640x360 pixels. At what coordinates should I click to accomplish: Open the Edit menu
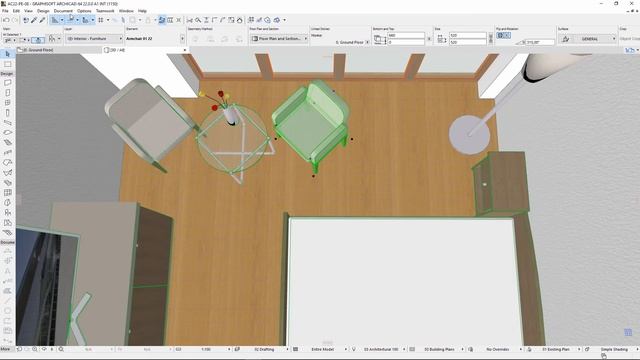(16, 11)
